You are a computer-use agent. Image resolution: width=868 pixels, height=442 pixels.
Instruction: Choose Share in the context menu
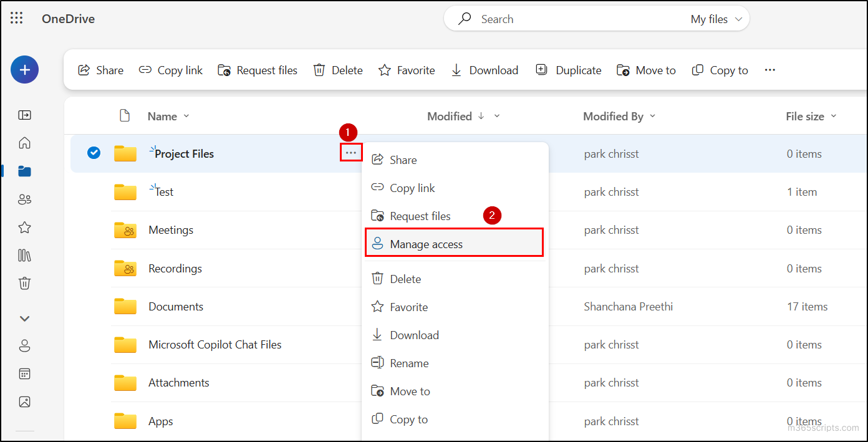[x=455, y=160]
